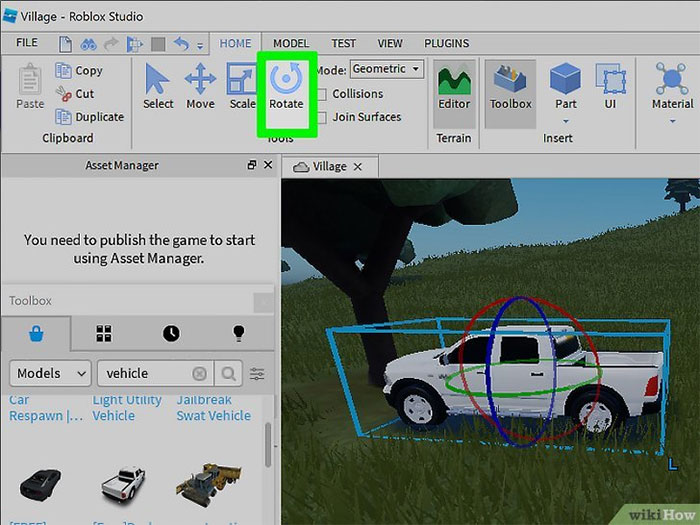Open the Light Utility Vehicle link

pos(127,408)
